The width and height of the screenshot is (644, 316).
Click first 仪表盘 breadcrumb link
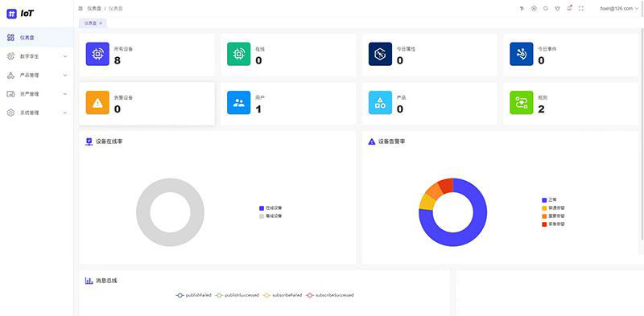(94, 8)
